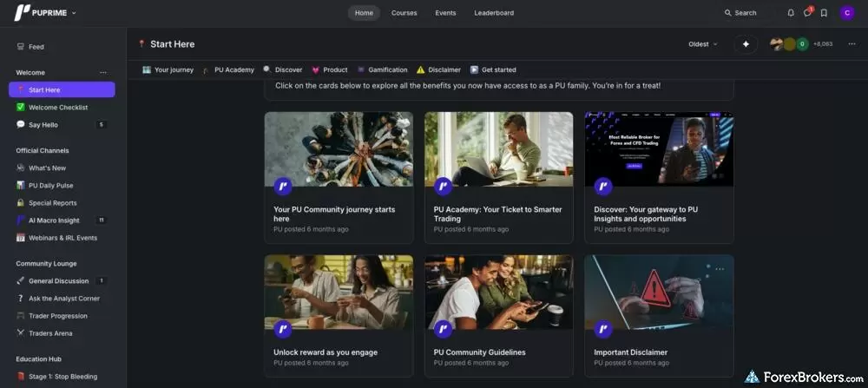Click the Start Here page title
The height and width of the screenshot is (388, 868).
click(x=172, y=44)
